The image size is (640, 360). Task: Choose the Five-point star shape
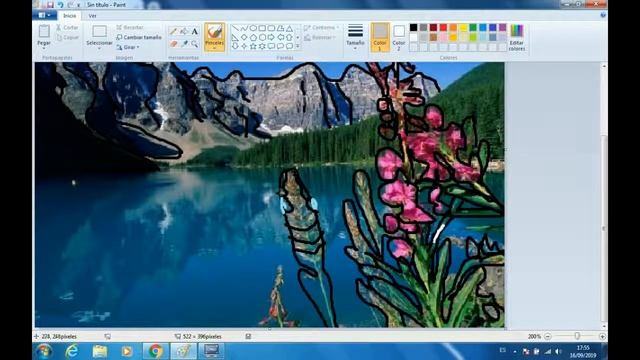253,46
